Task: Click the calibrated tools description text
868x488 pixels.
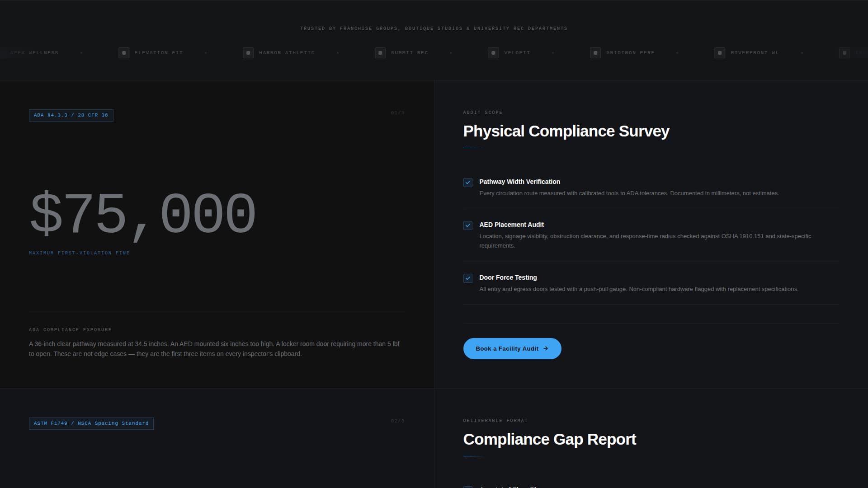Action: tap(629, 193)
